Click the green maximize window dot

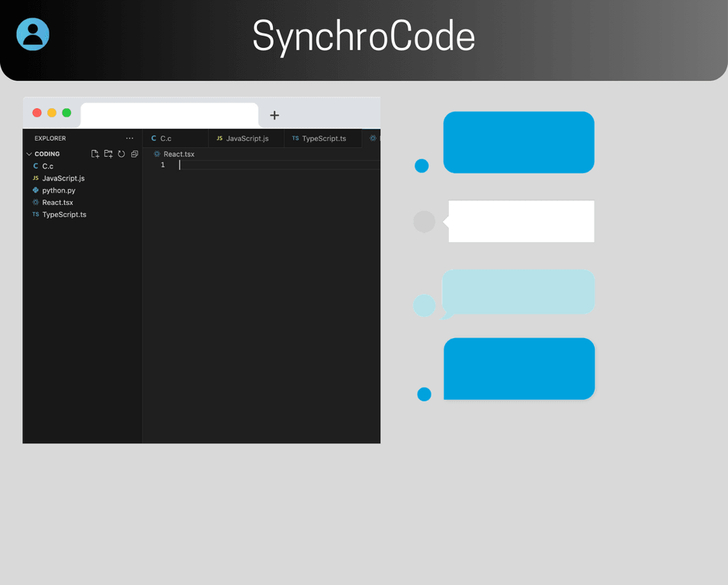point(67,113)
